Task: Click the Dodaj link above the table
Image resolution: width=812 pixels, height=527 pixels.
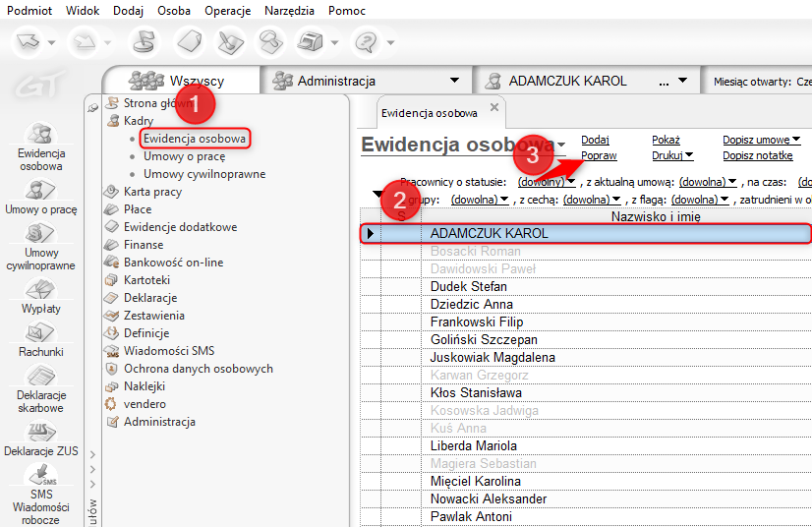Action: tap(595, 140)
